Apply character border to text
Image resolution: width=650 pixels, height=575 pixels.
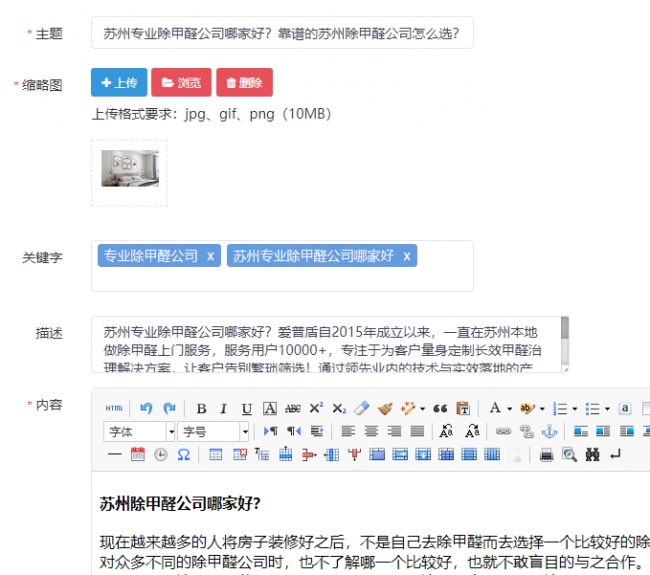pos(270,409)
